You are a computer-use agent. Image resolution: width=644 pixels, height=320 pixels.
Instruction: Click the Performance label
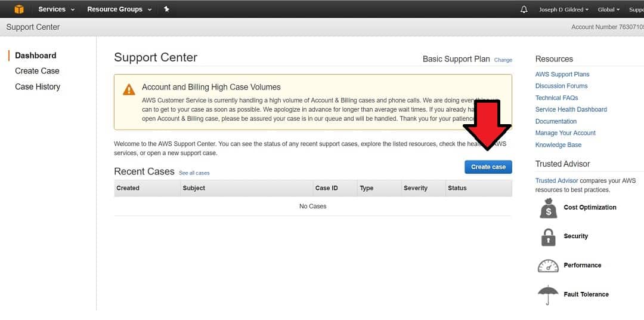pyautogui.click(x=583, y=265)
